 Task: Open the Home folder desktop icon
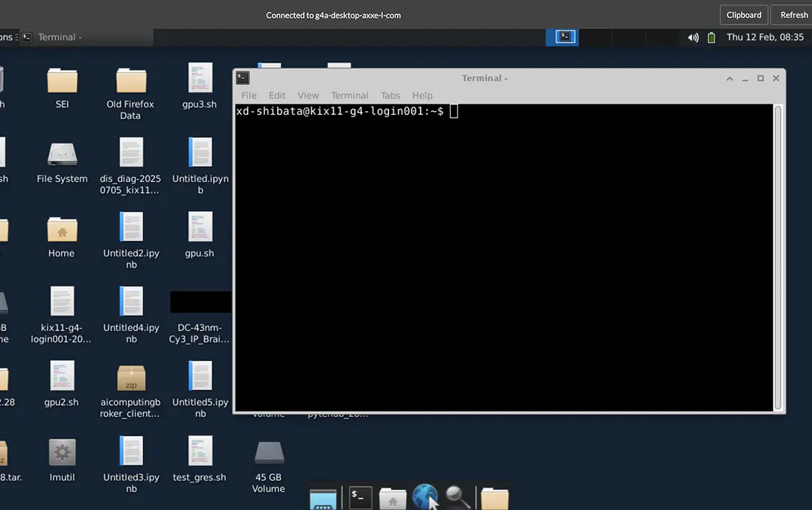62,229
